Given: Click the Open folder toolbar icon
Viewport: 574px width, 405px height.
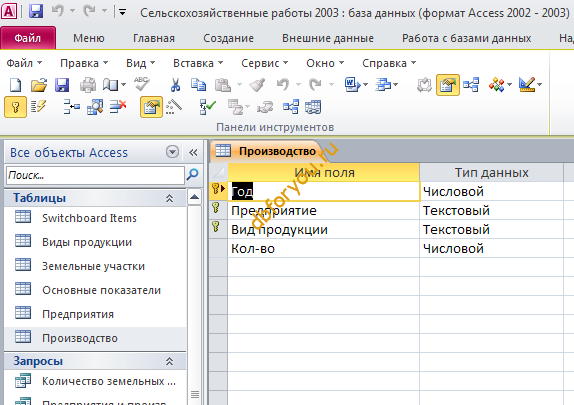Looking at the screenshot, I should 39,85.
